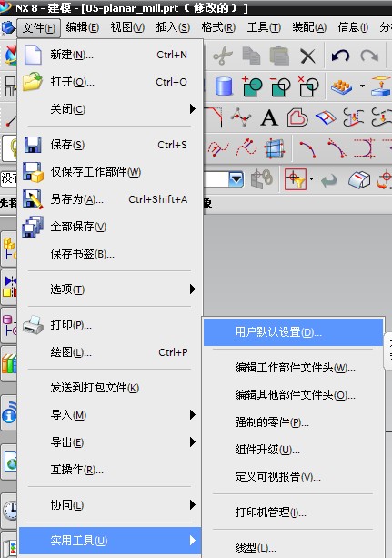Click the Undo arrow icon
This screenshot has height=558, width=392.
point(340,56)
